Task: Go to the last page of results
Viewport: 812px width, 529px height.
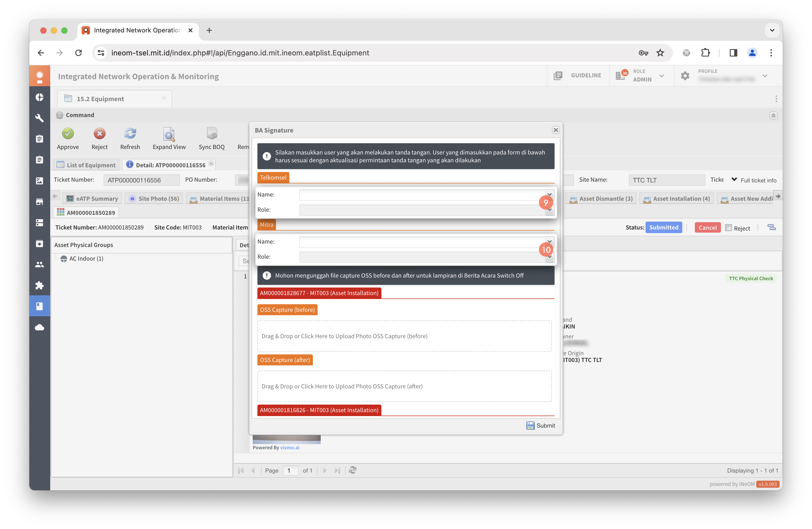Action: [337, 470]
